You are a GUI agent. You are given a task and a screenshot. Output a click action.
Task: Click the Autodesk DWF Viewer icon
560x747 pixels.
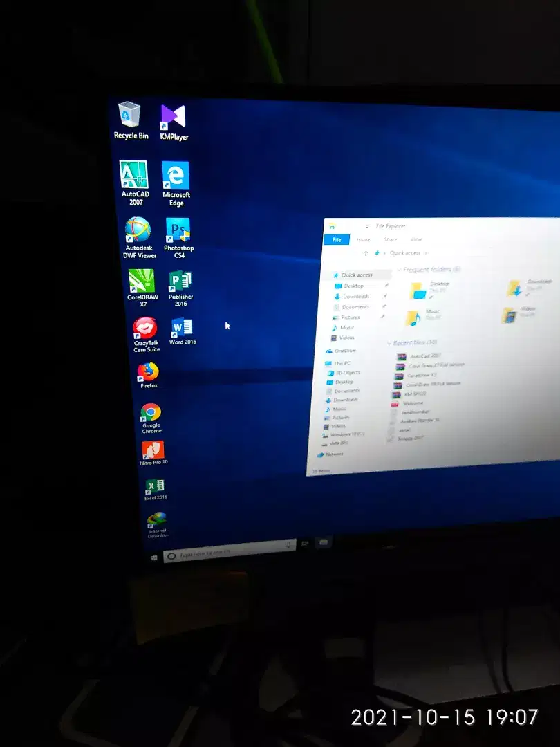coord(138,238)
